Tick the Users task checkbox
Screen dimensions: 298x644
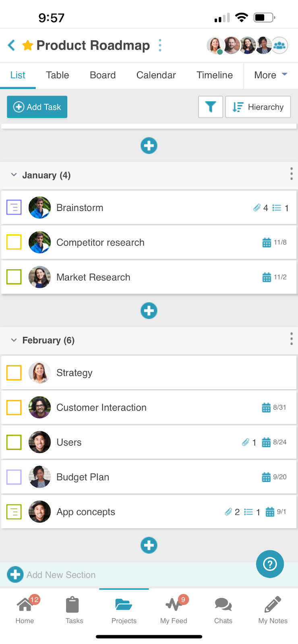14,442
